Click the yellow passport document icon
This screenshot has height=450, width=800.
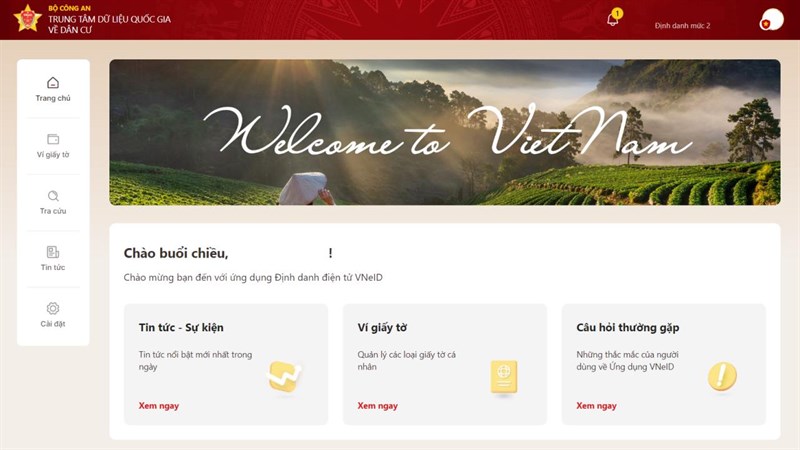(x=504, y=377)
